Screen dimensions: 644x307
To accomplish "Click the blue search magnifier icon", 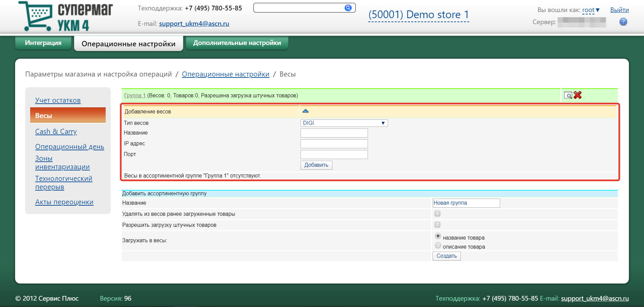I will [x=348, y=8].
